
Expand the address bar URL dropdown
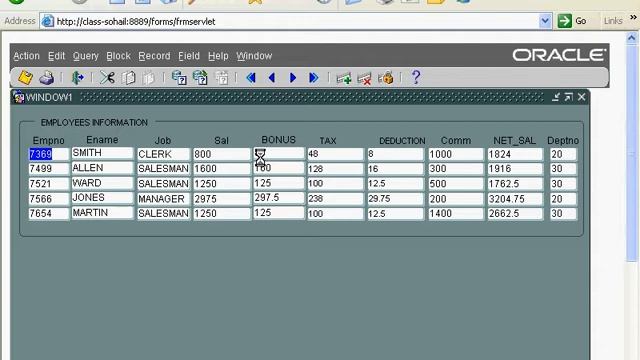(x=545, y=21)
